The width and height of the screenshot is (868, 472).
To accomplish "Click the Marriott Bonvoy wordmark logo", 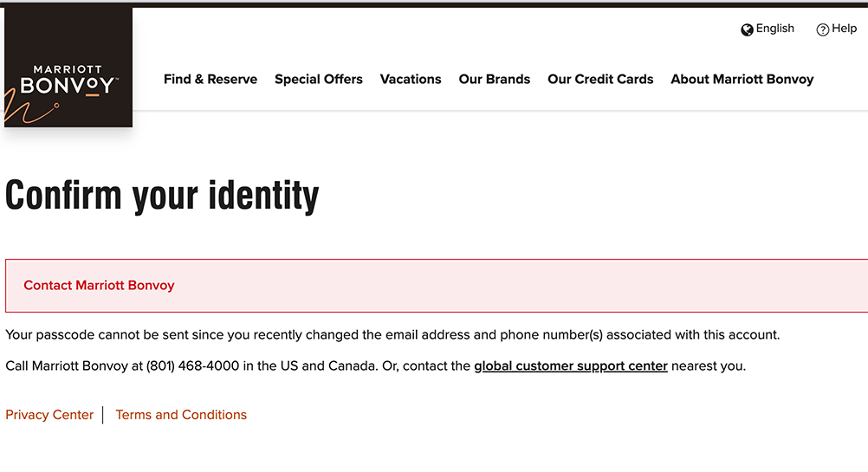I will point(68,79).
